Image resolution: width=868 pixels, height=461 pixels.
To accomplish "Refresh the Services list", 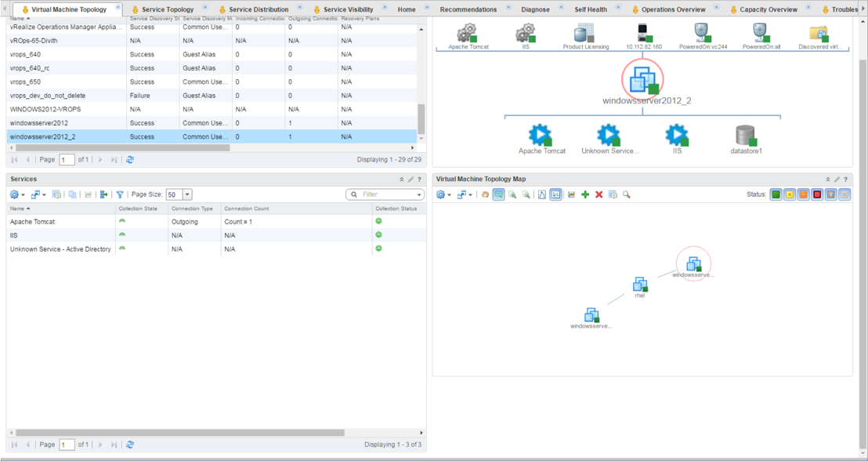I will [131, 444].
